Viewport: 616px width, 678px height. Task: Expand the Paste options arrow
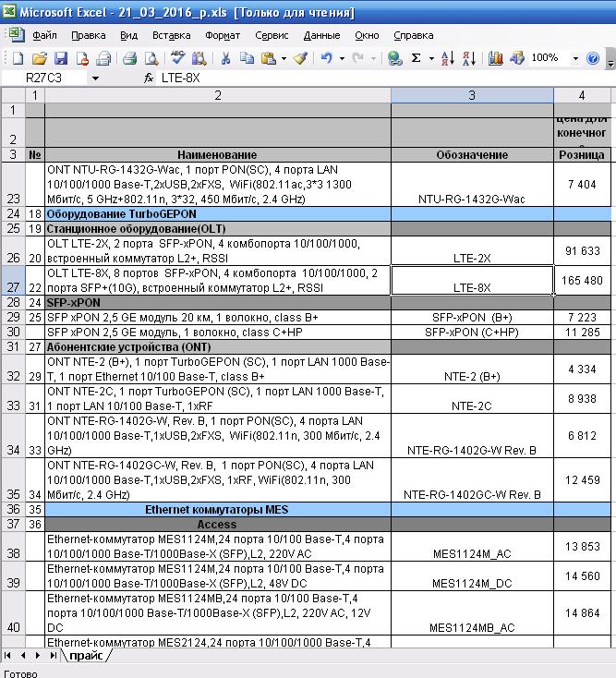pyautogui.click(x=284, y=58)
